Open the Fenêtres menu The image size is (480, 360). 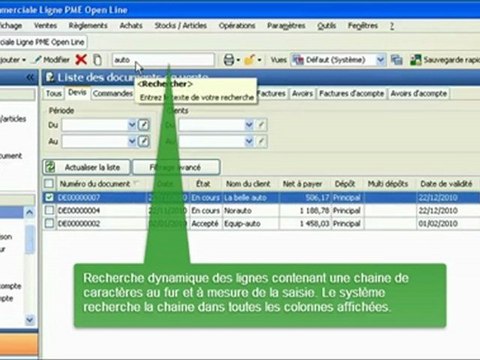point(363,26)
